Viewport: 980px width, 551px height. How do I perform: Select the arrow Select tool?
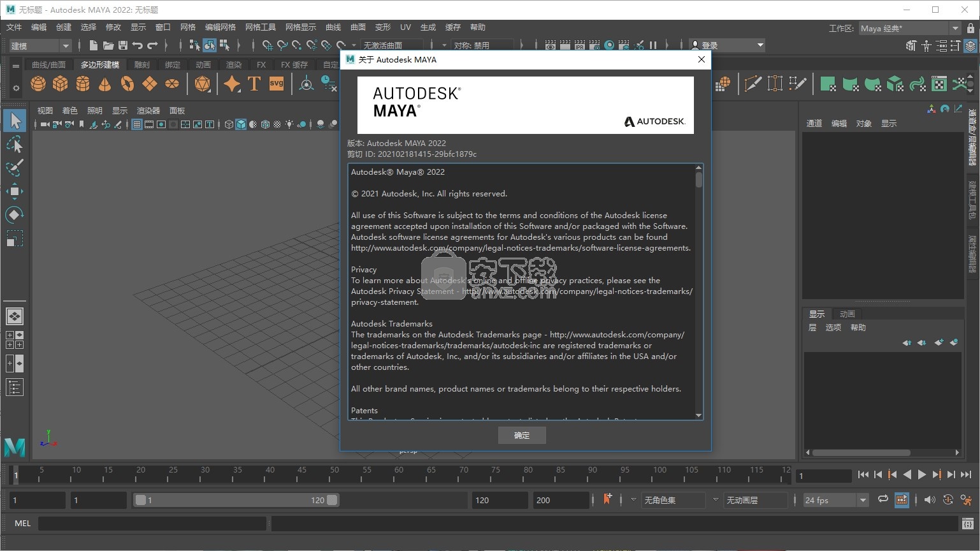[15, 121]
